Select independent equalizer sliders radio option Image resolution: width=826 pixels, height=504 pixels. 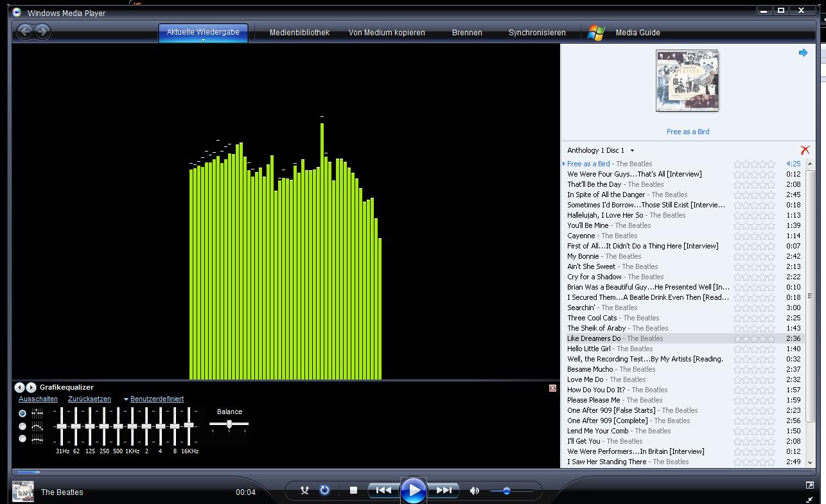pyautogui.click(x=22, y=413)
